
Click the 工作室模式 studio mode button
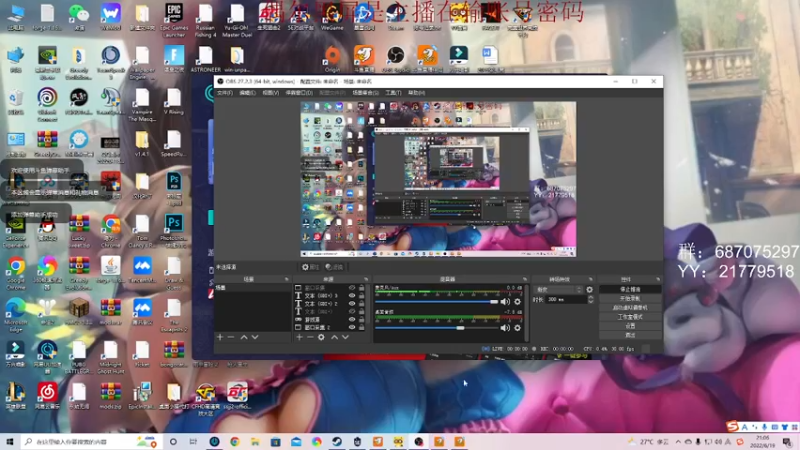pos(630,317)
